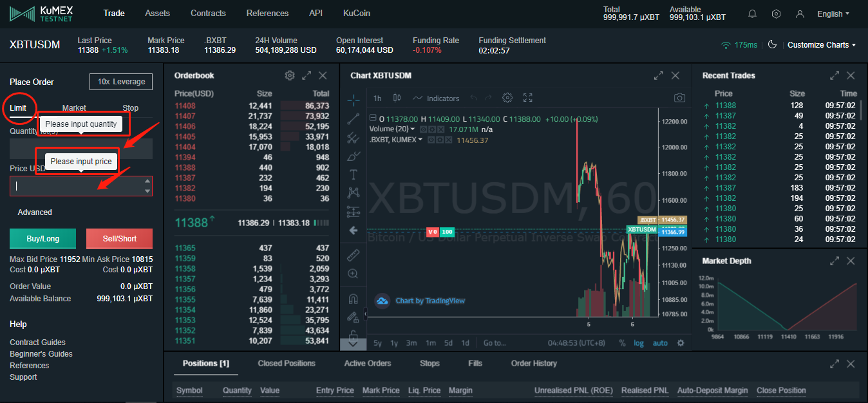
Task: Expand more drawing tools chevron at toolbar bottom
Action: (x=354, y=344)
